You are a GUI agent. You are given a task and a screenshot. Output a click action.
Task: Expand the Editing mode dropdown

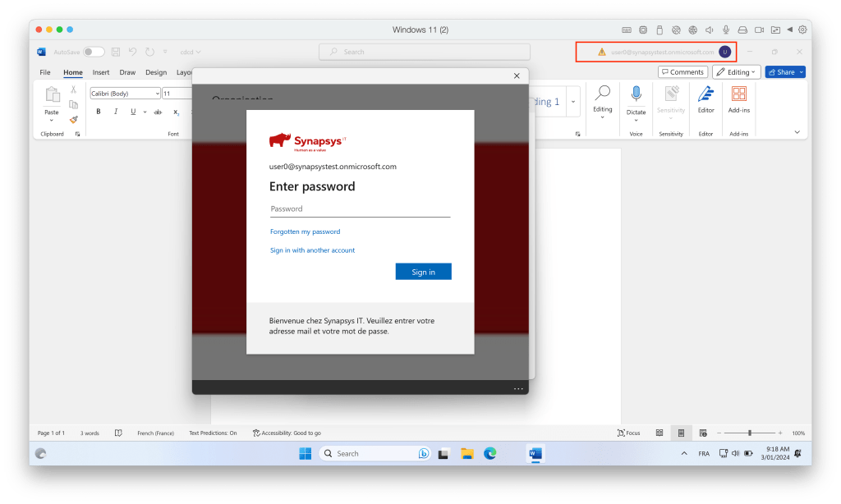point(736,72)
